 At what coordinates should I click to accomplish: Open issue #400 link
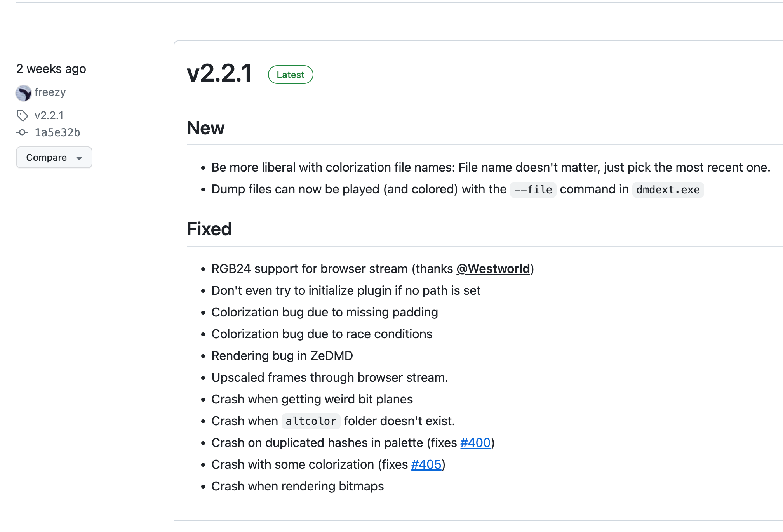point(475,443)
